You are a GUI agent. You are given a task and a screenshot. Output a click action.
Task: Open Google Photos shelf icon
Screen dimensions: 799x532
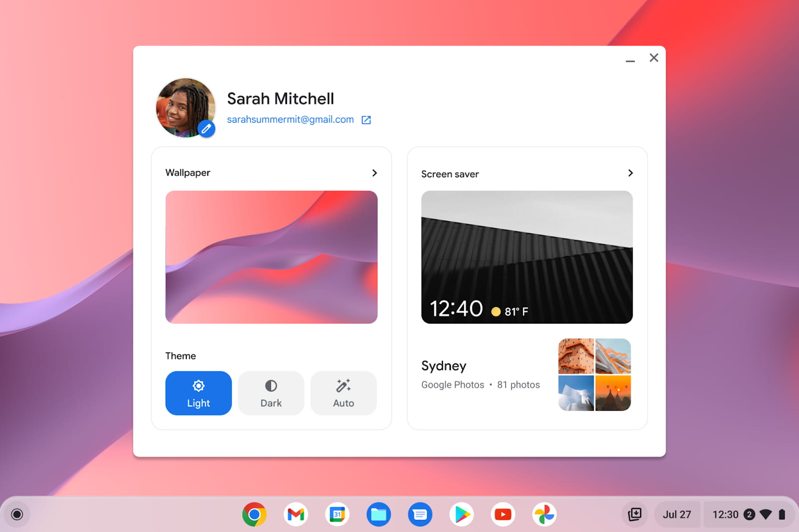click(x=544, y=514)
